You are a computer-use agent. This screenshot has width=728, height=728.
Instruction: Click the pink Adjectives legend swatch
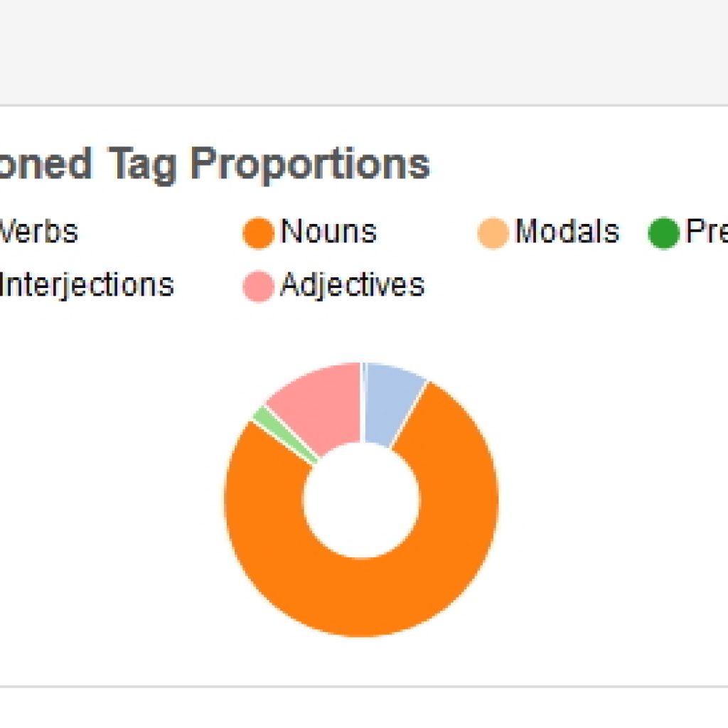click(259, 287)
